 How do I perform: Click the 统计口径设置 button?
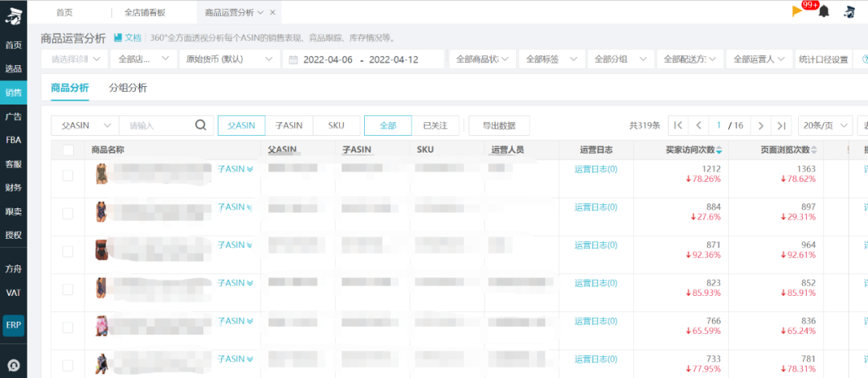pos(823,60)
